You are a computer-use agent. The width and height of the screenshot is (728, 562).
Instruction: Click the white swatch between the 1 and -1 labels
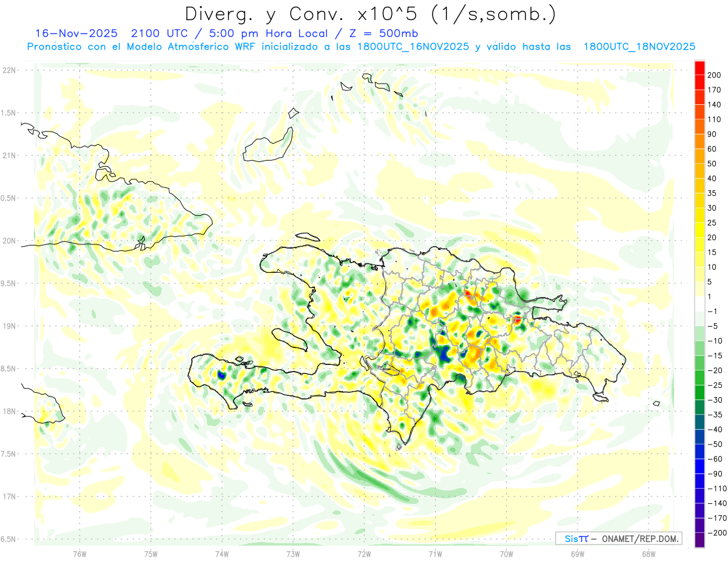point(699,304)
